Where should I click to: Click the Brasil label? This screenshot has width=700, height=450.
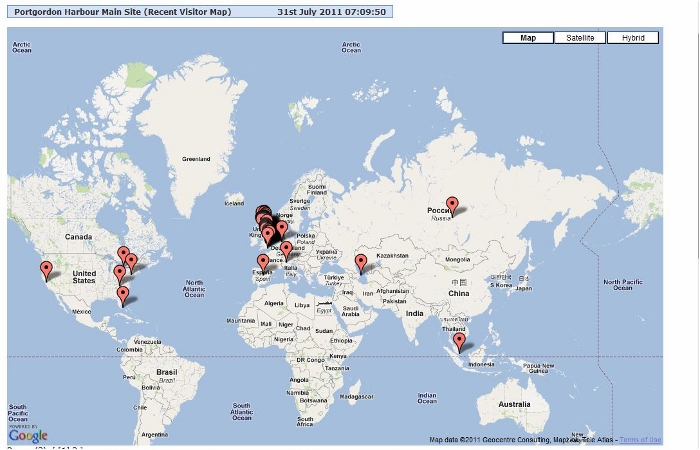[x=167, y=372]
